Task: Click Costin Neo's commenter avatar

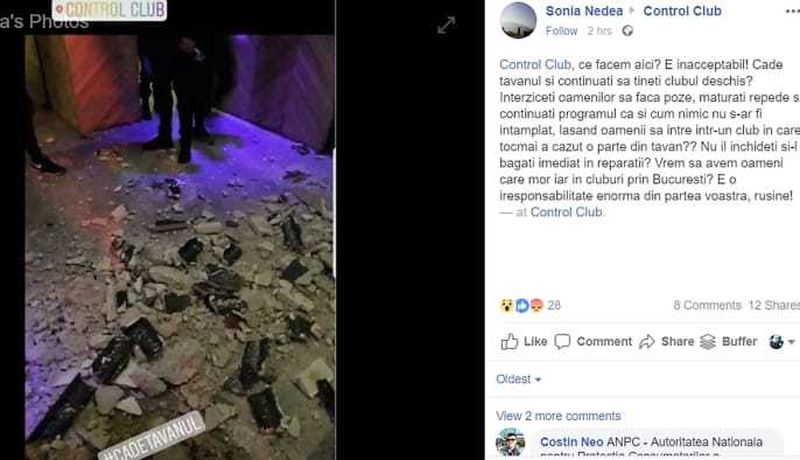Action: pos(511,442)
